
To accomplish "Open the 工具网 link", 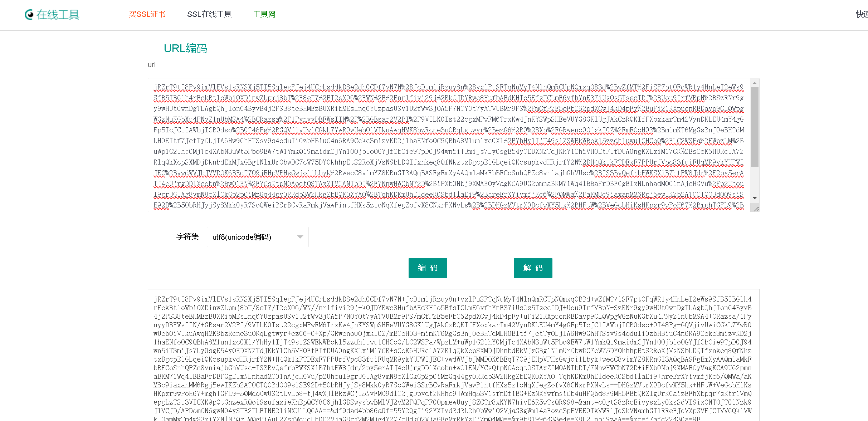I will click(x=264, y=14).
